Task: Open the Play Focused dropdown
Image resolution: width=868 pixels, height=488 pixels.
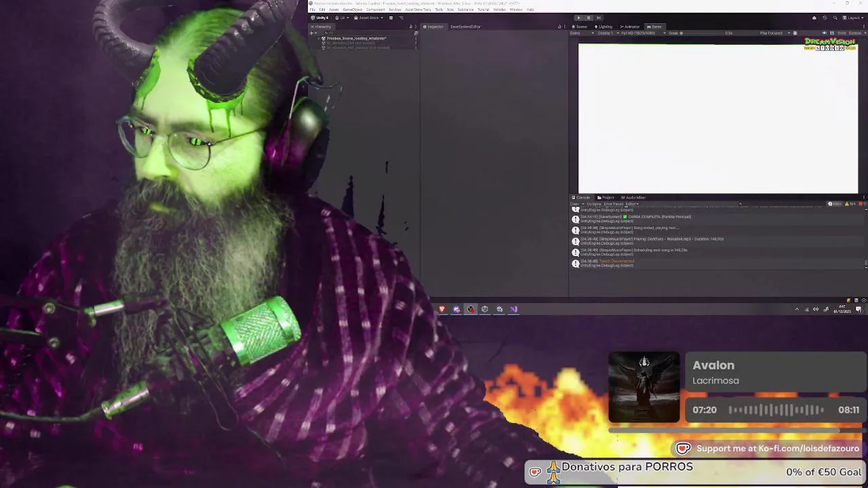Action: click(x=773, y=33)
